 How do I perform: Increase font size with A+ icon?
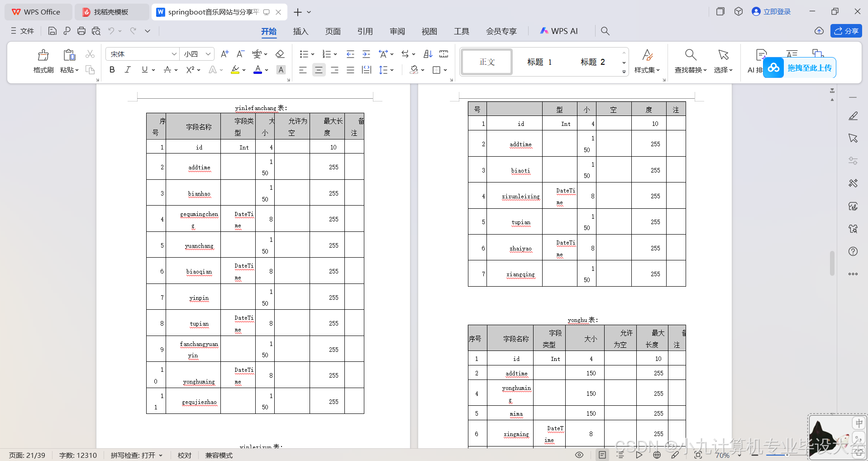pos(224,54)
